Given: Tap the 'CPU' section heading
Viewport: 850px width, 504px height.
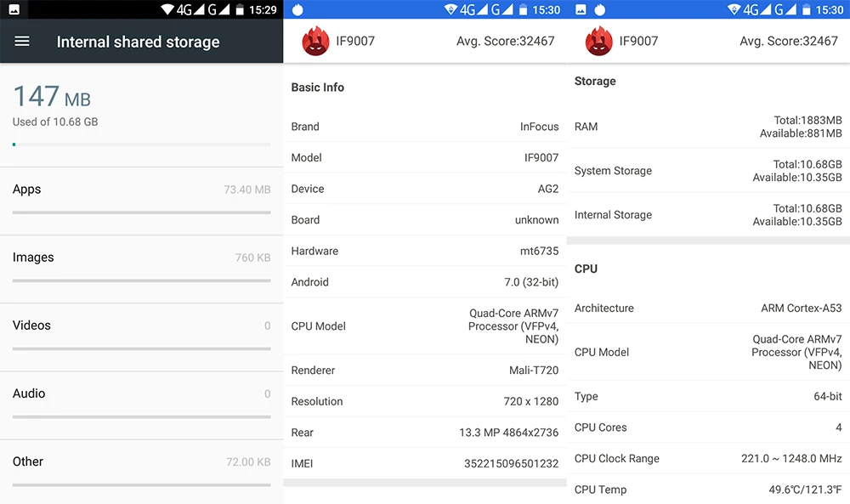Looking at the screenshot, I should click(586, 269).
